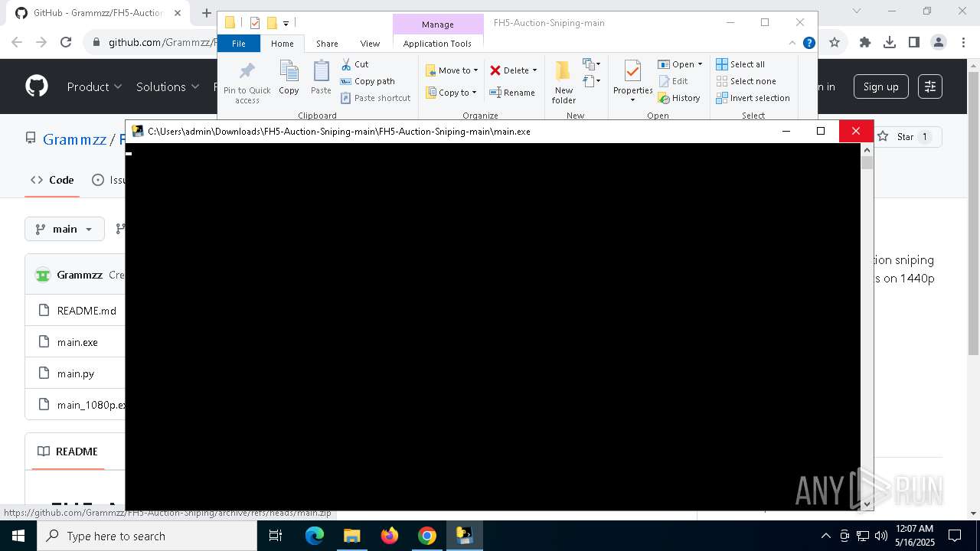Customize Quick Access Toolbar dropdown arrow
Viewport: 980px width, 551px height.
click(286, 24)
